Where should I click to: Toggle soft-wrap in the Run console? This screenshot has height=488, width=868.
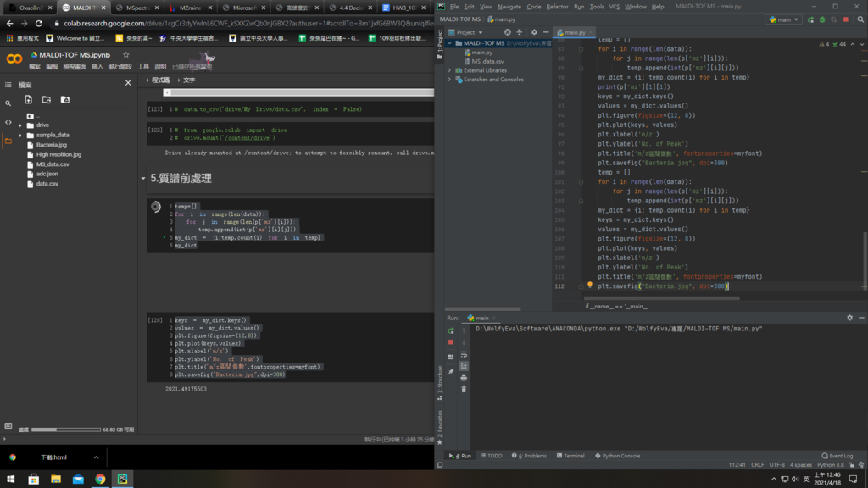(x=464, y=355)
